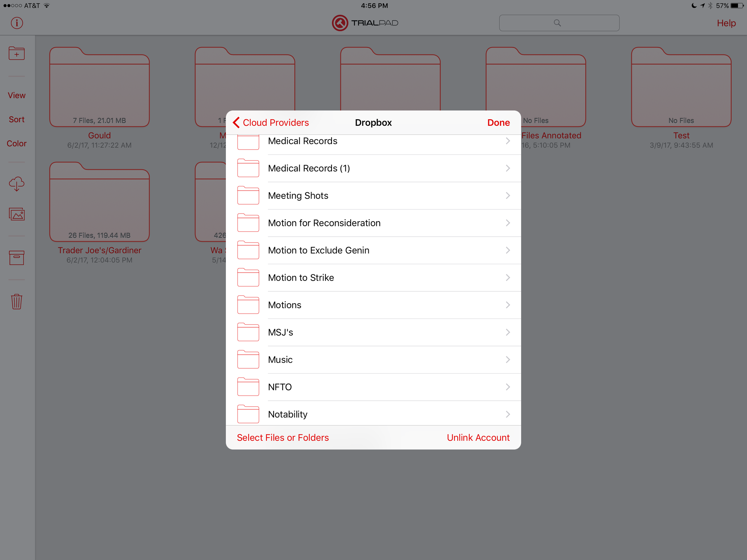Tap chevron on Medical Records (1) row
747x560 pixels.
coord(508,168)
